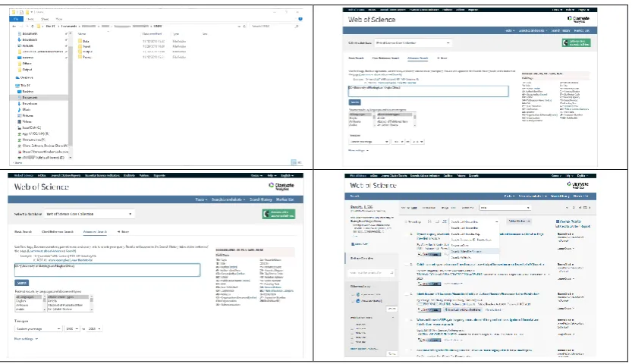Click Free Full Text from Publisher button on result 3
Screen dimensions: 632x364
tap(463, 310)
